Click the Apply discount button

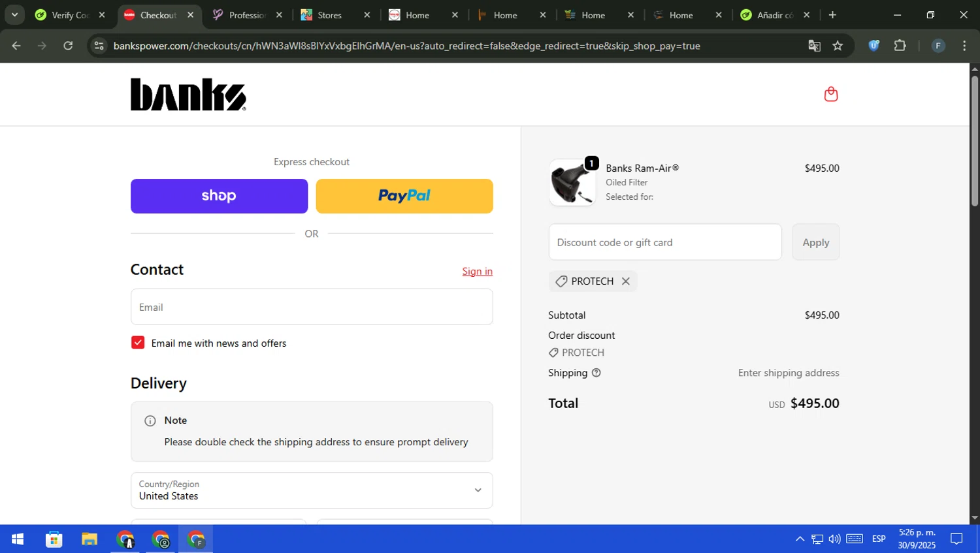[x=816, y=242]
